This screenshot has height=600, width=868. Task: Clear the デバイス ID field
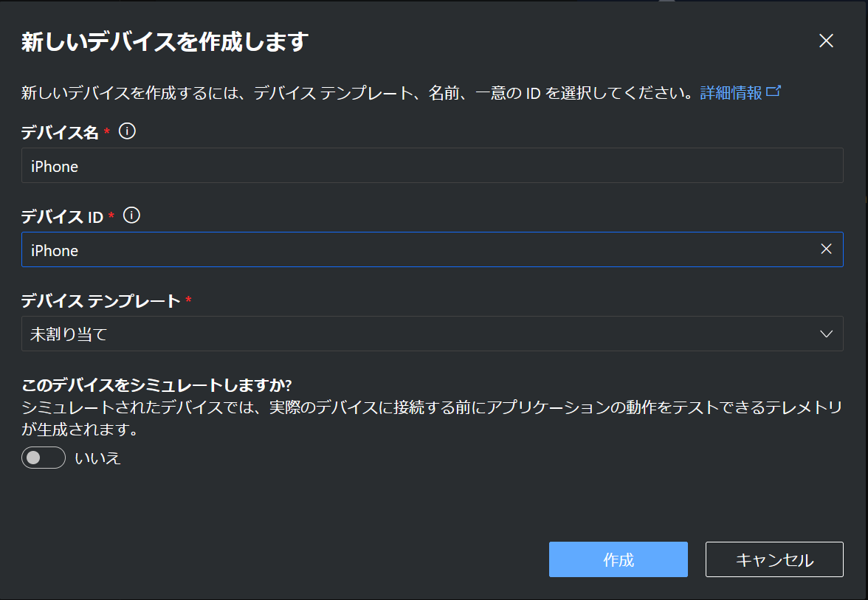click(x=826, y=249)
